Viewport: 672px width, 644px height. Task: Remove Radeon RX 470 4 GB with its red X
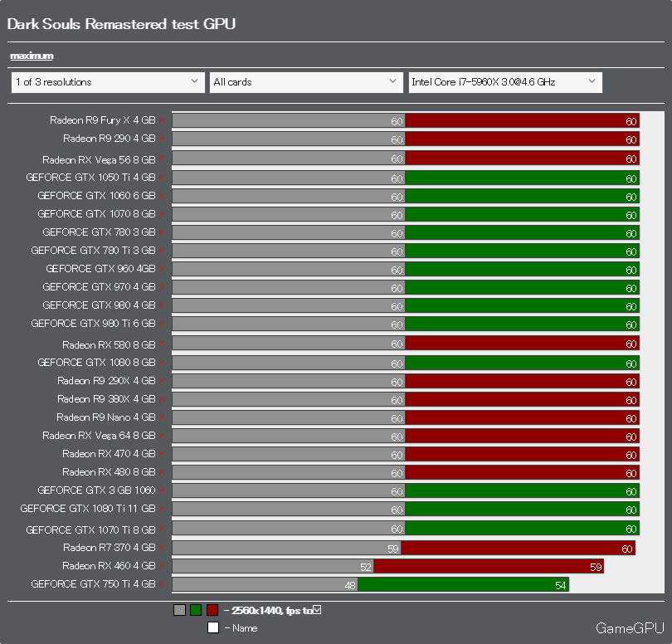click(x=162, y=454)
